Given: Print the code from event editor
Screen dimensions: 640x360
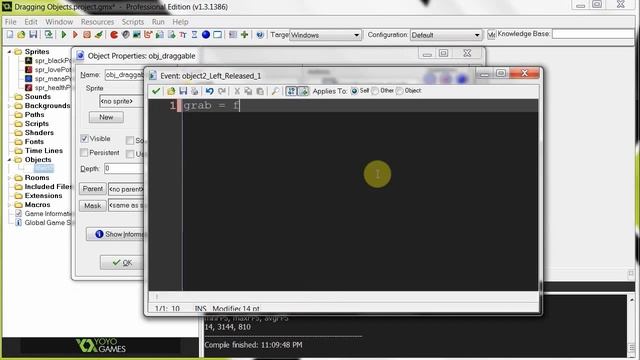Looking at the screenshot, I should pyautogui.click(x=194, y=91).
